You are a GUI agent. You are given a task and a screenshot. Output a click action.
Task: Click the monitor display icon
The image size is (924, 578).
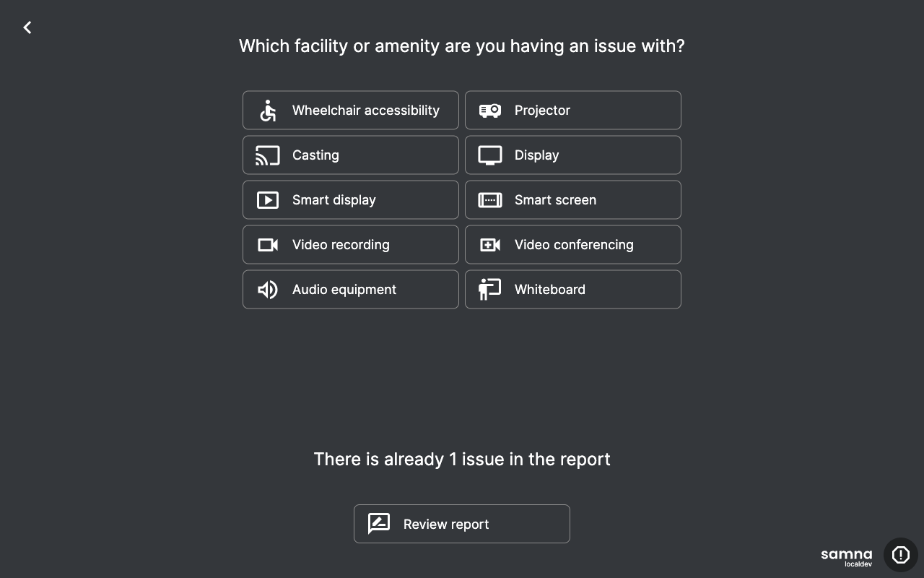pyautogui.click(x=490, y=155)
